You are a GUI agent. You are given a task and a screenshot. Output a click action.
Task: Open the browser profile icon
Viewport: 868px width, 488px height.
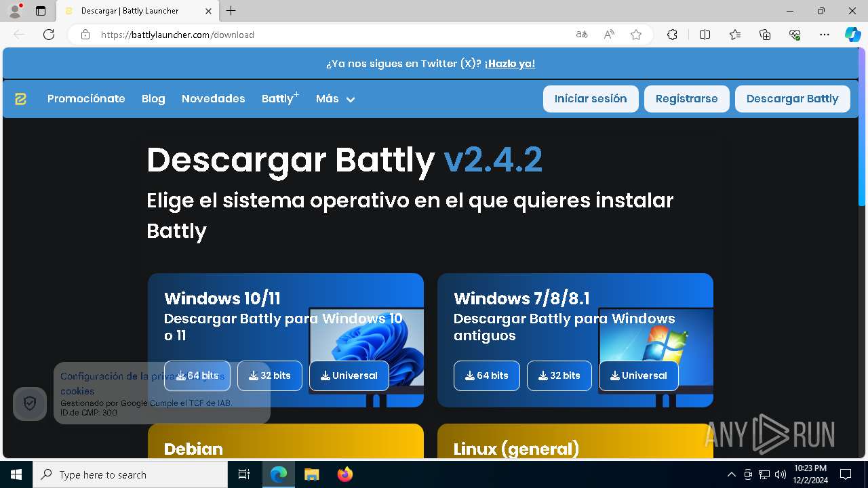pos(15,11)
